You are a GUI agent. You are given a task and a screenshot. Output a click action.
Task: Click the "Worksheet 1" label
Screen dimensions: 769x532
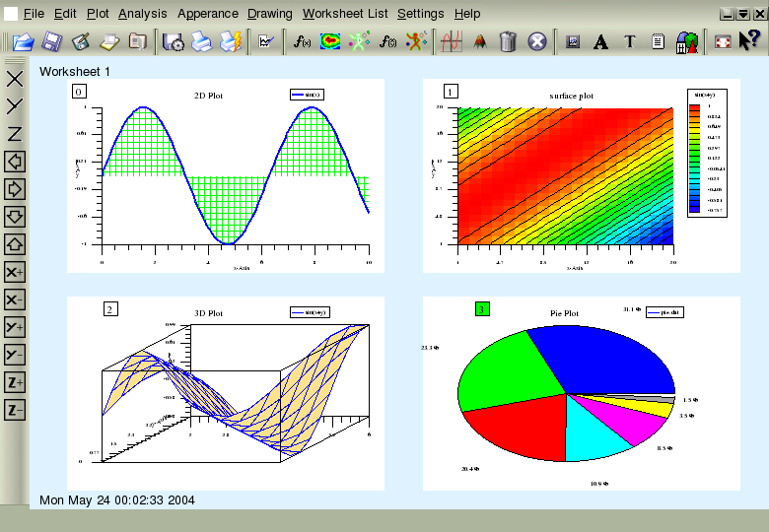(75, 72)
